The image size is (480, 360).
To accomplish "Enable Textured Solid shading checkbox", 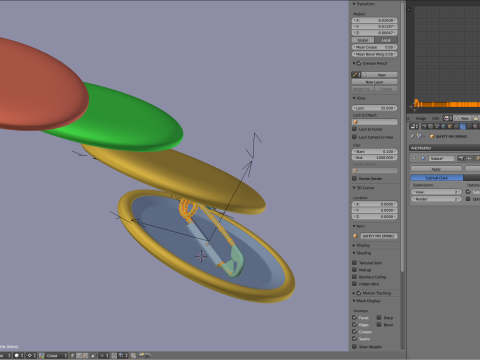I will [355, 263].
